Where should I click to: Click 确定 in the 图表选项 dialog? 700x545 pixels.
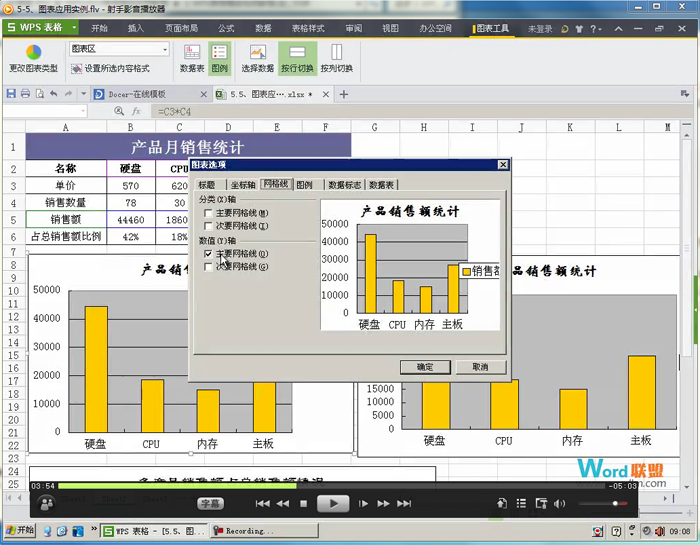(x=425, y=367)
